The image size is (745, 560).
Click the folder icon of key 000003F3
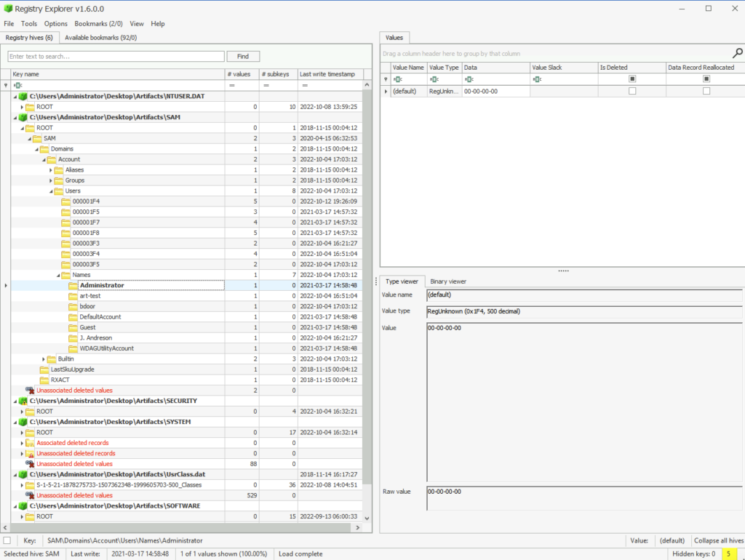pos(65,243)
